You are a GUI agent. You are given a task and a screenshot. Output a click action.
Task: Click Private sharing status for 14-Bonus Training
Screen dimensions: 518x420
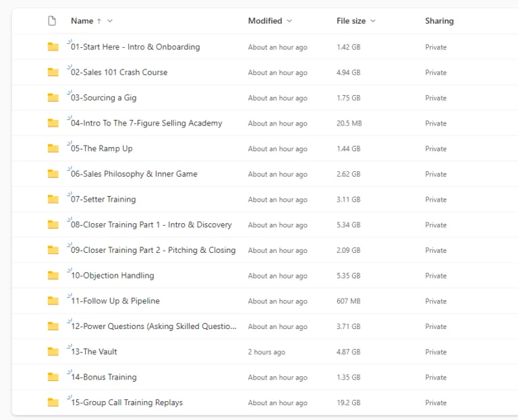tap(436, 378)
